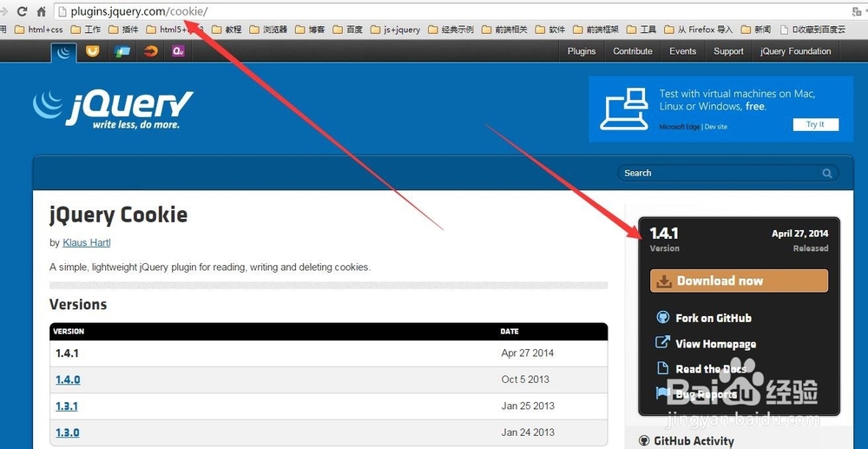Click the GitHub Activity octocat icon
Viewport: 868px width, 449px height.
click(644, 440)
